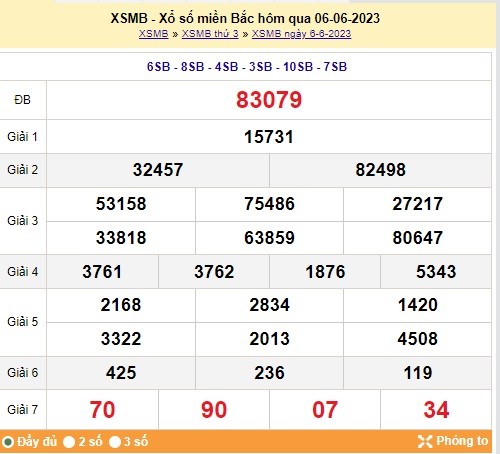The width and height of the screenshot is (500, 454).
Task: Click the Giải 2 row label
Action: 22,170
